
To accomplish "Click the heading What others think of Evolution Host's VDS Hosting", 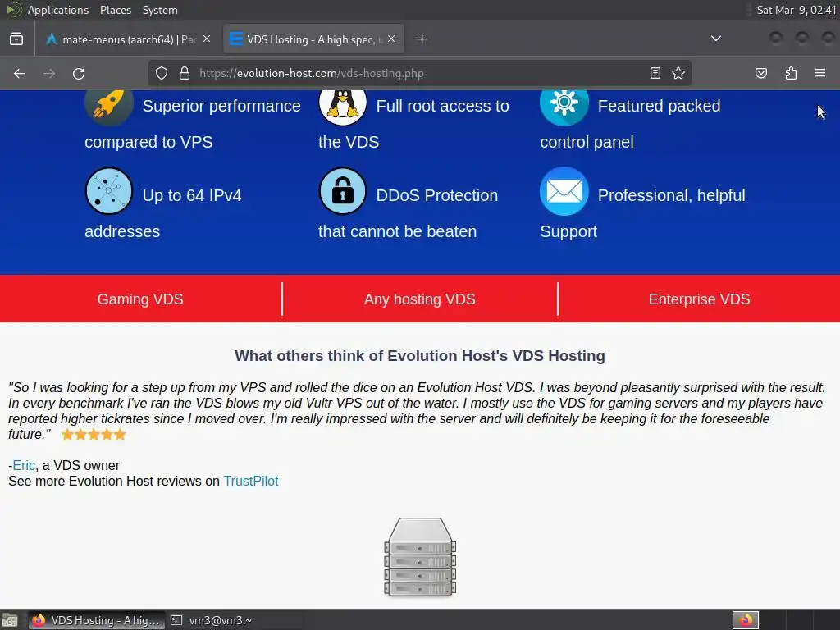I will [x=420, y=356].
